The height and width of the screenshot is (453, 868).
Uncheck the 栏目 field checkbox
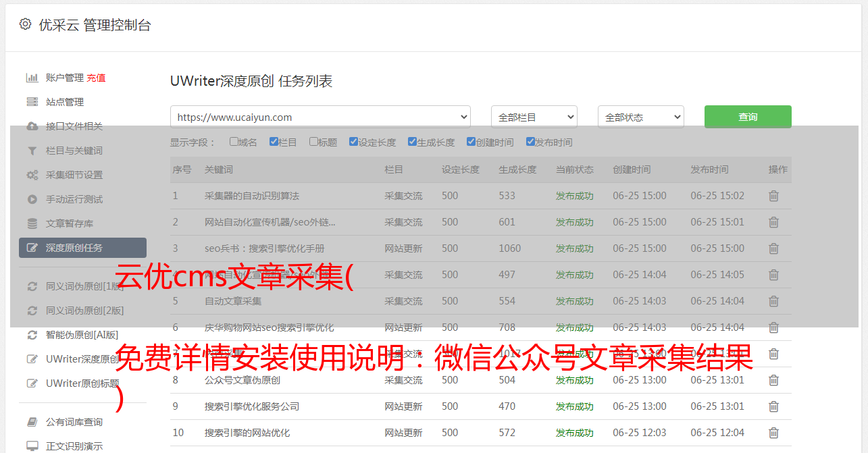tap(274, 142)
